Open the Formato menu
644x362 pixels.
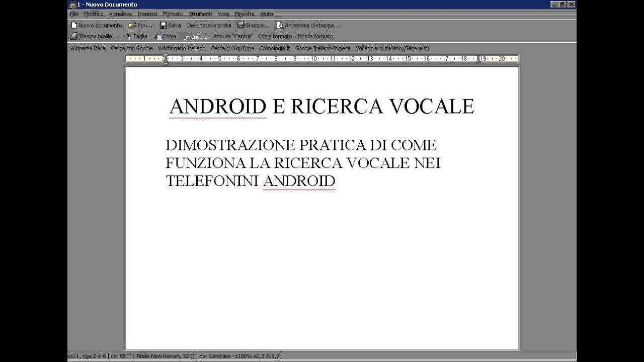pyautogui.click(x=173, y=14)
